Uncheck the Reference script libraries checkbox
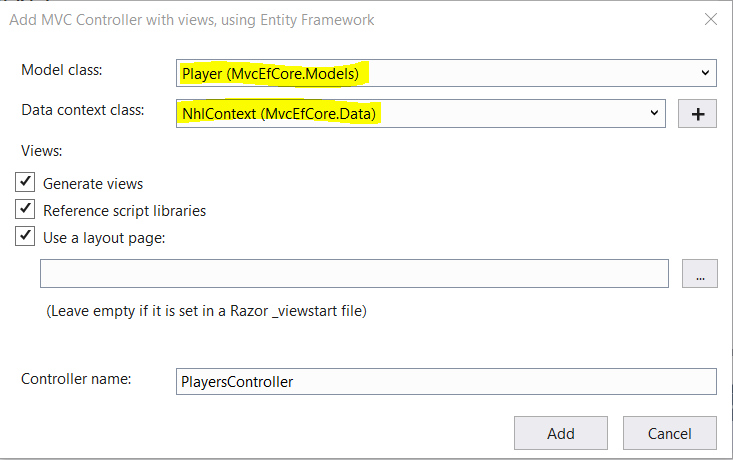 (x=25, y=209)
